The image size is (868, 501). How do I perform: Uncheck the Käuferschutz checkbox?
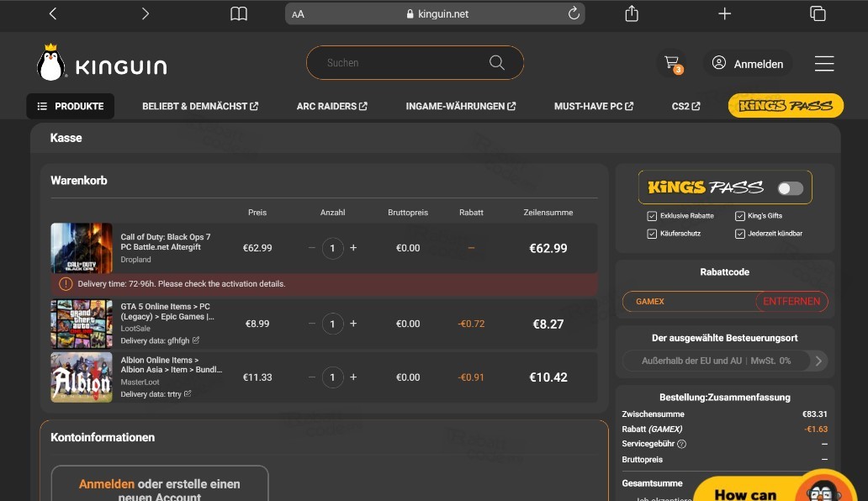pyautogui.click(x=652, y=233)
